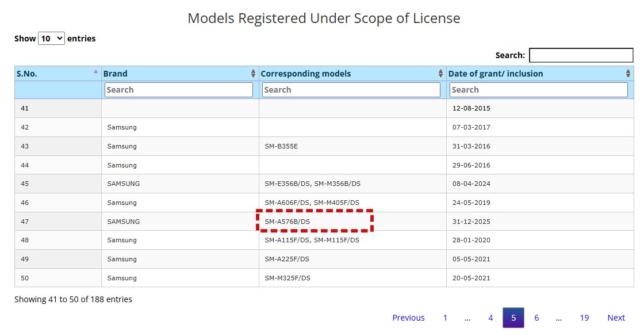Viewport: 644px width, 335px height.
Task: Go to the Next page
Action: click(x=616, y=318)
